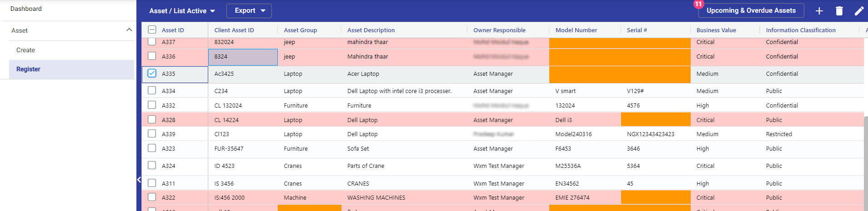Click the Client Asset ID cell 8324
868x211 pixels.
pos(243,57)
